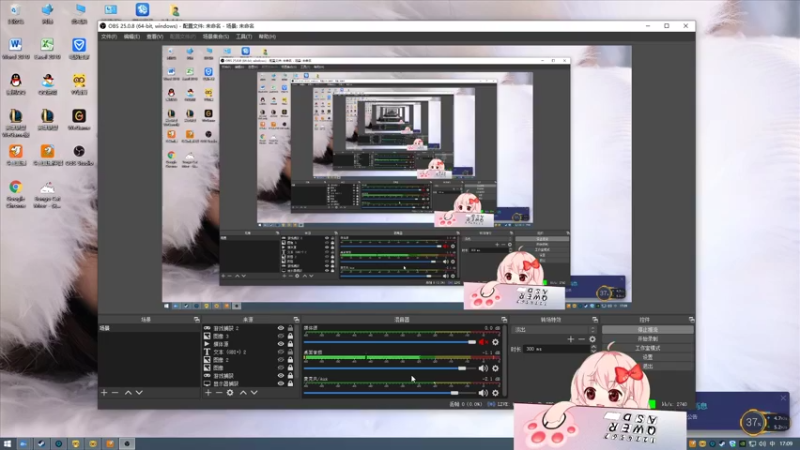Adjust the 麦克风/Aux volume slider

(390, 393)
